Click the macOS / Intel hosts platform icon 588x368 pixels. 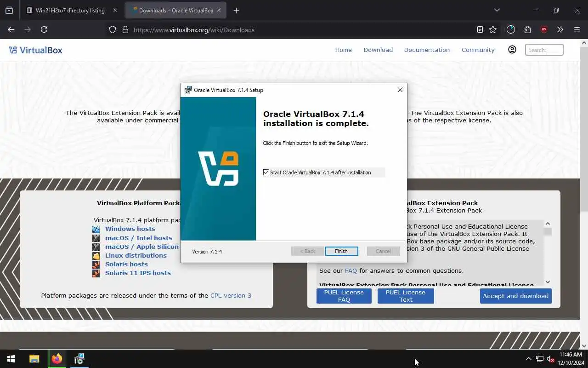[96, 238]
